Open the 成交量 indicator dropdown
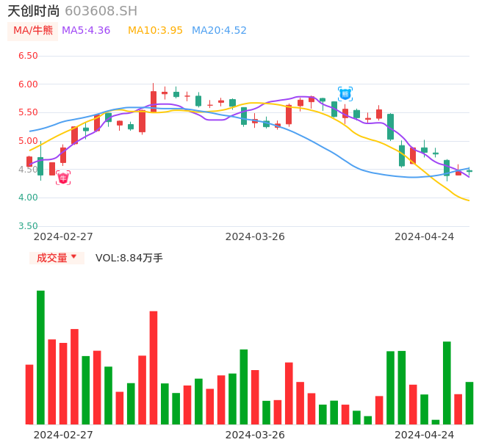504x445 pixels. pos(57,258)
